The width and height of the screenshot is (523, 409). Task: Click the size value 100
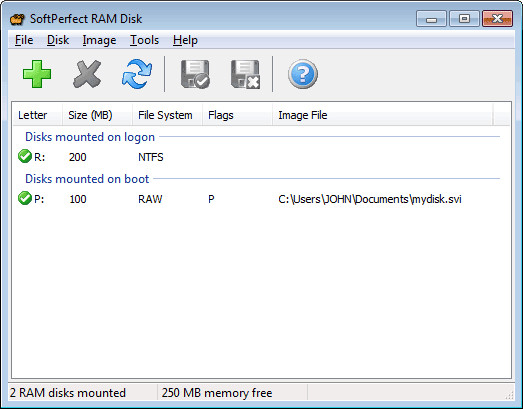pos(78,199)
